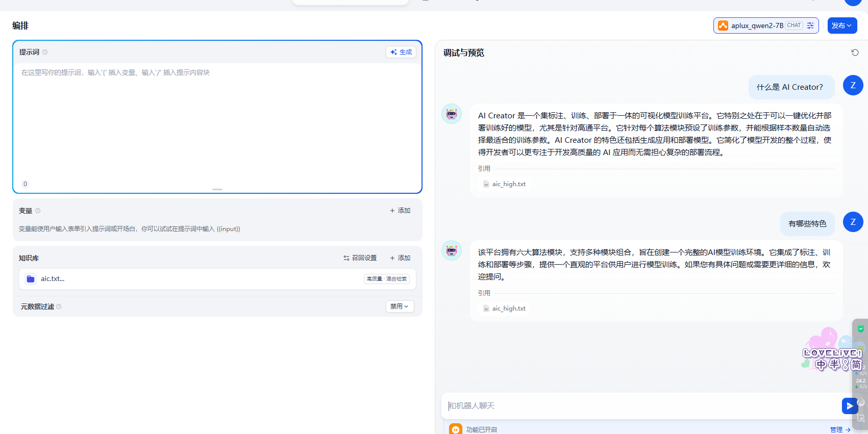The width and height of the screenshot is (868, 434).
Task: Open 召回设置 retrieval settings
Action: point(360,258)
